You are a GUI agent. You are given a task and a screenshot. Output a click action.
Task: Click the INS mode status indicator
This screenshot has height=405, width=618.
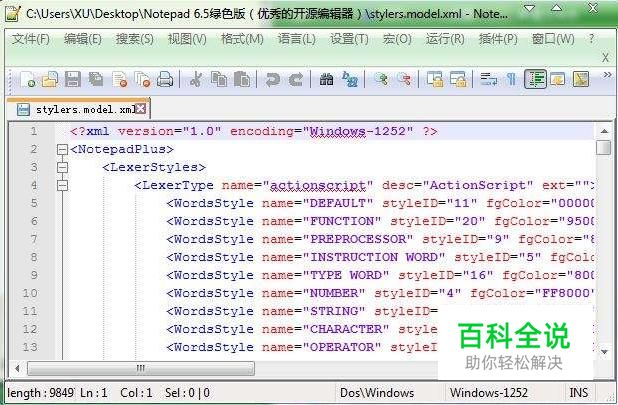coord(579,393)
